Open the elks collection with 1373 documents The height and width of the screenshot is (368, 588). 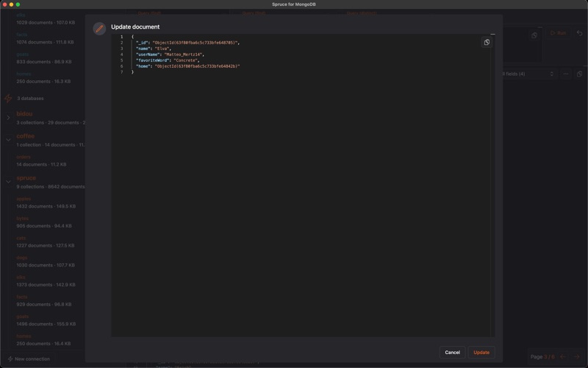pos(21,277)
